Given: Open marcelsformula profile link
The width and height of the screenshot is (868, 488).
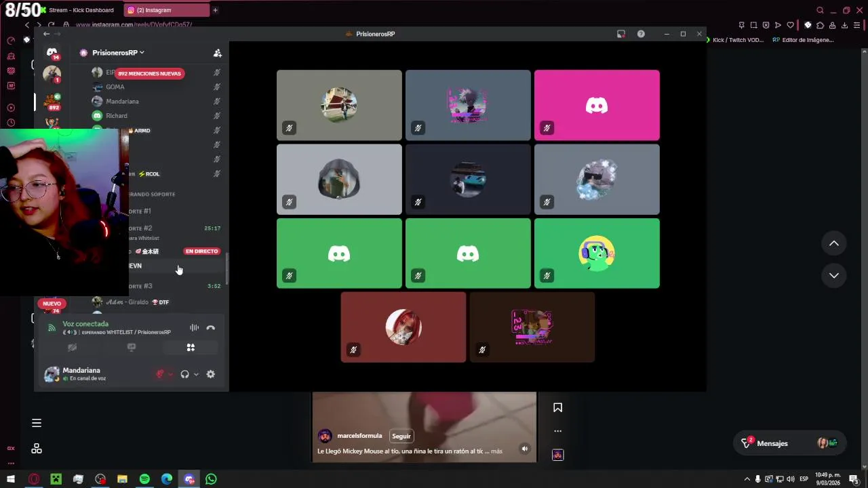Looking at the screenshot, I should click(359, 436).
